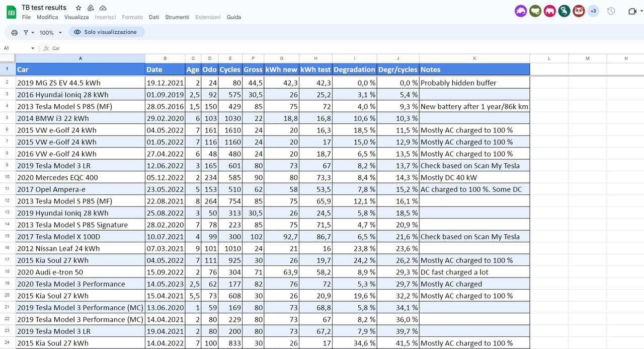Image resolution: width=644 pixels, height=349 pixels.
Task: Click the olive green elephant-head avatar
Action: (535, 11)
